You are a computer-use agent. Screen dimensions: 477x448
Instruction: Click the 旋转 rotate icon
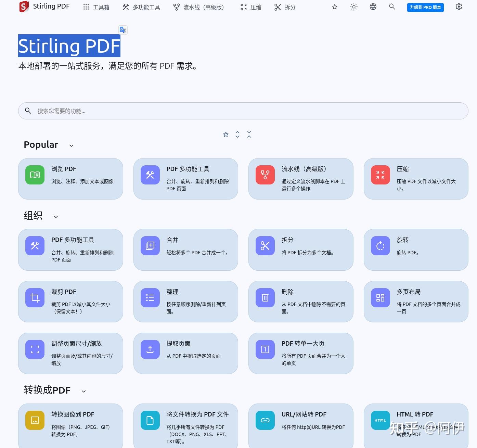(381, 246)
